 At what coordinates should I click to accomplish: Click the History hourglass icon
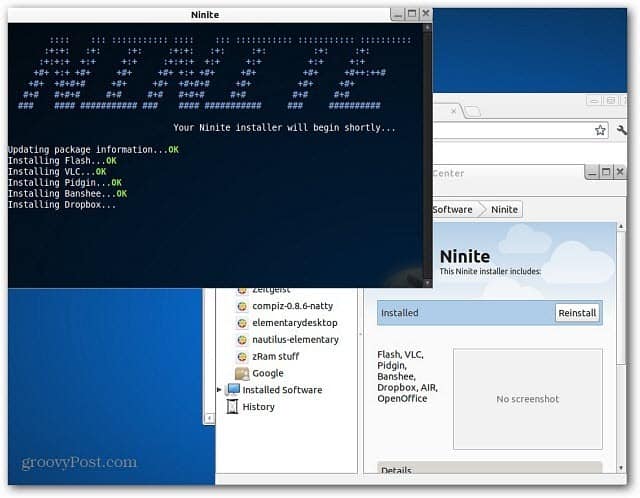coord(232,407)
